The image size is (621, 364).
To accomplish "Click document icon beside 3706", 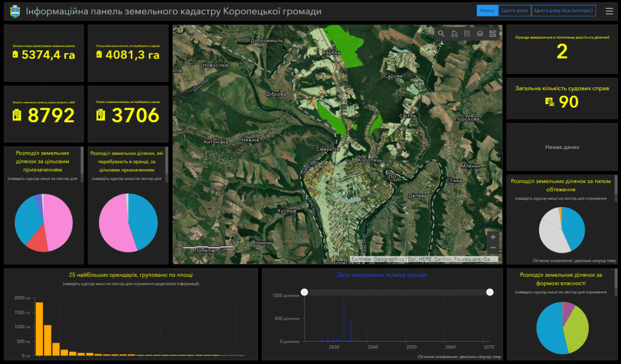I will (101, 115).
